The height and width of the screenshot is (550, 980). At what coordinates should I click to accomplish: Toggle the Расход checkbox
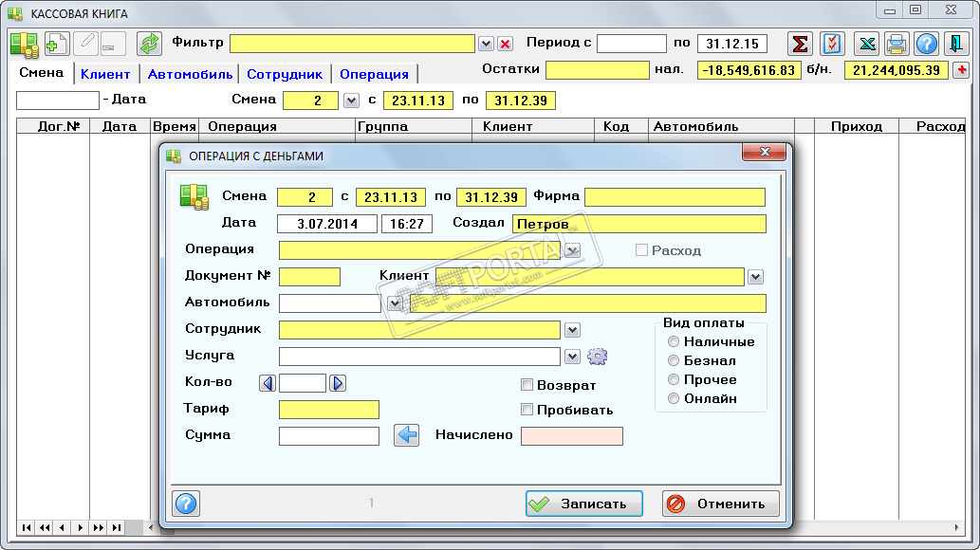point(641,250)
